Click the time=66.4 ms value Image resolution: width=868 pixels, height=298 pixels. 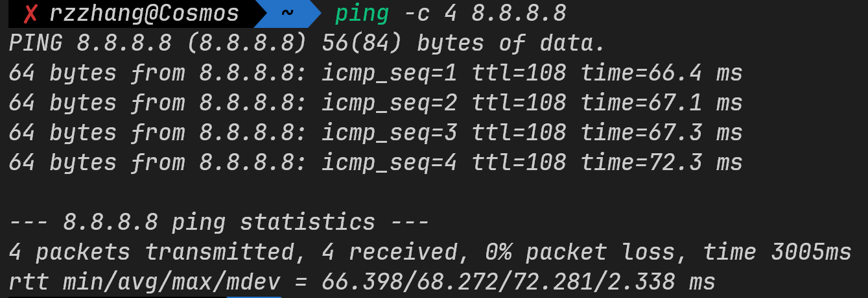pyautogui.click(x=661, y=73)
